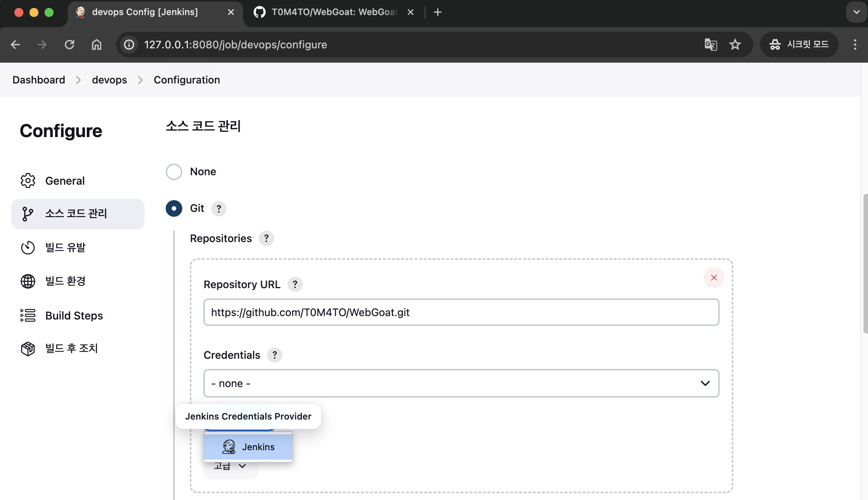The image size is (868, 500).
Task: Bookmark this page with star icon
Action: pos(735,45)
